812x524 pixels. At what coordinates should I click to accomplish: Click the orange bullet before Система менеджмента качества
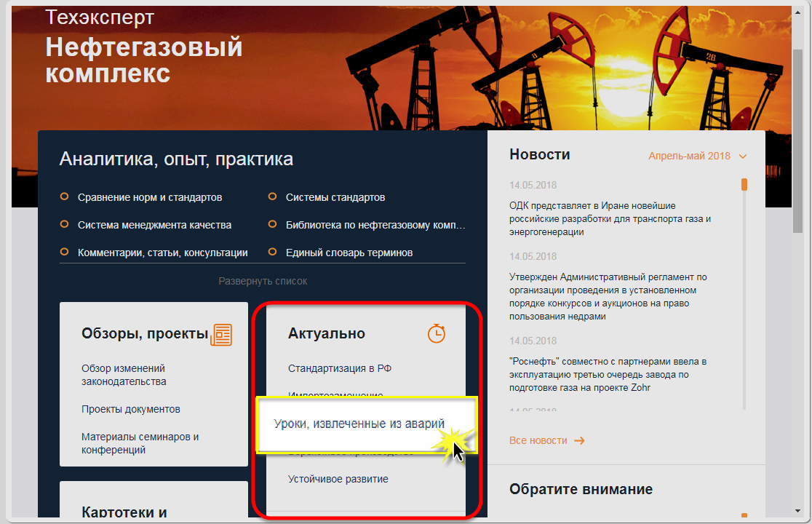point(64,225)
